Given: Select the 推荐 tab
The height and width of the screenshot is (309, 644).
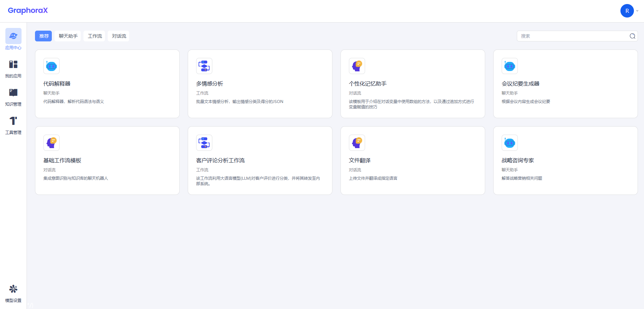Looking at the screenshot, I should click(43, 36).
